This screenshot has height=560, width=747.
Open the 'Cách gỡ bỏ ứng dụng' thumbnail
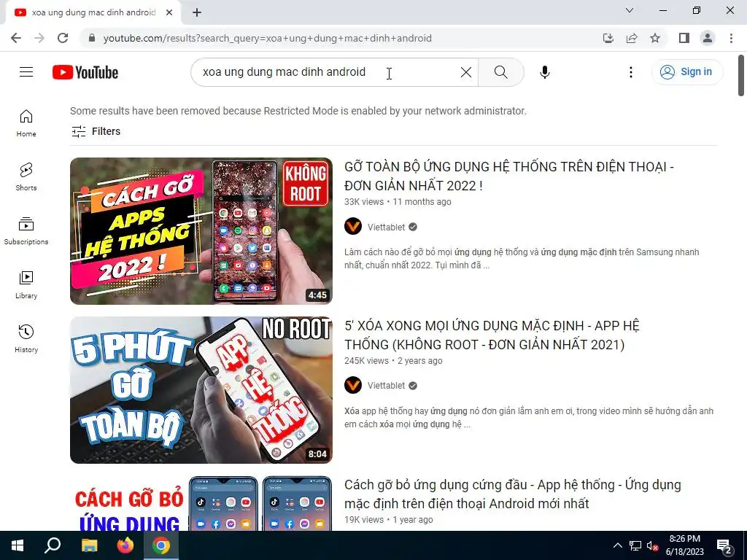[201, 503]
